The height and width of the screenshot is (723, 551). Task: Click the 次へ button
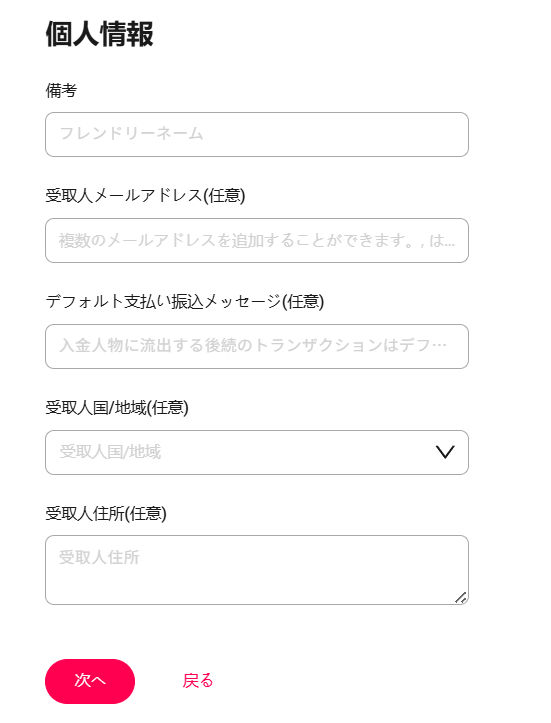coord(90,681)
